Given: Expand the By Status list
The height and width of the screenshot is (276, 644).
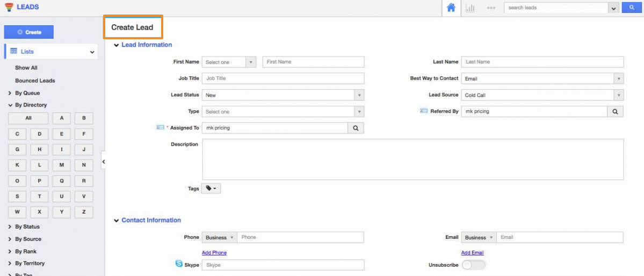Looking at the screenshot, I should [27, 227].
